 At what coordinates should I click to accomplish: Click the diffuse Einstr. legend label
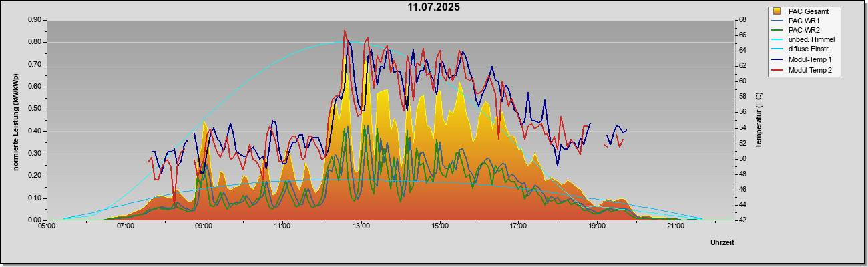809,50
